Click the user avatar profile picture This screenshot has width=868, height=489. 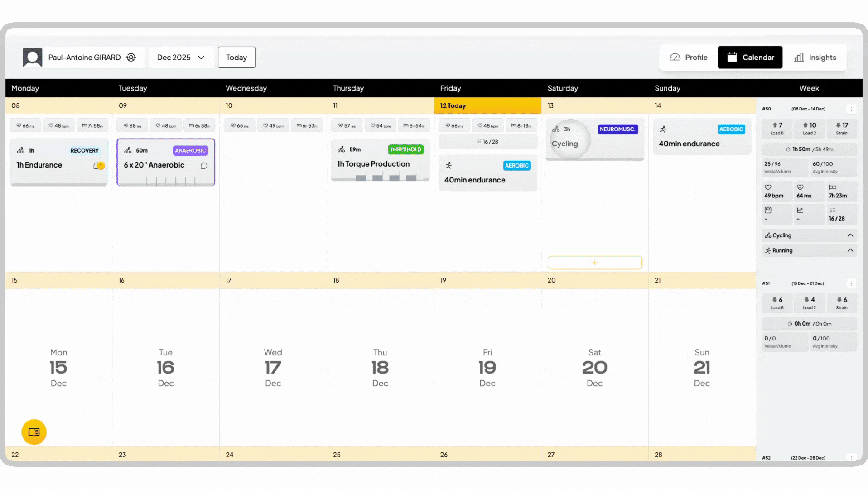pos(33,58)
